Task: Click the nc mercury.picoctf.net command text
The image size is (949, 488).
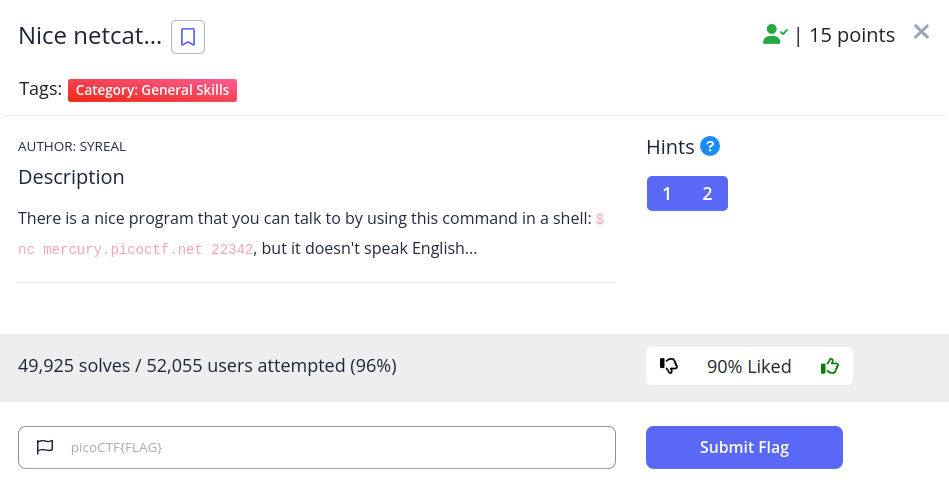Action: point(135,249)
